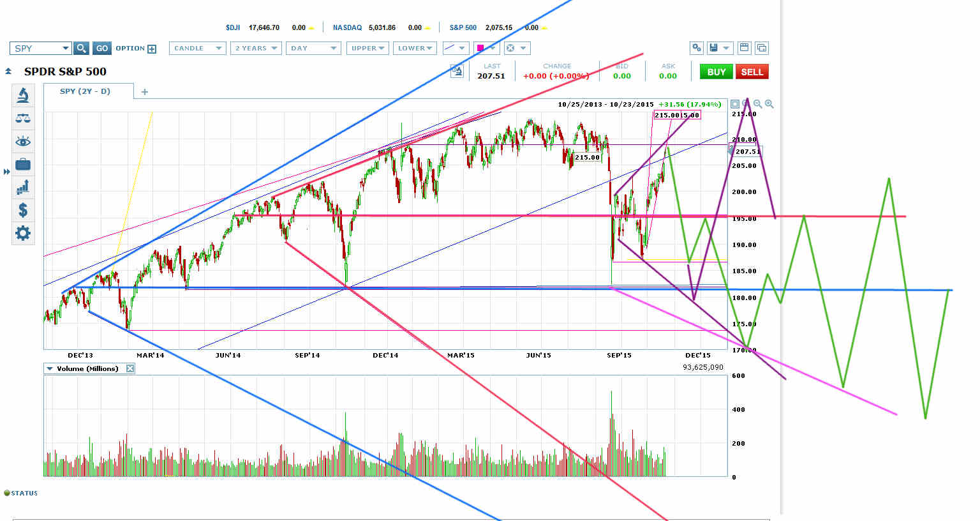Click the LAST price 207.51

coord(491,76)
